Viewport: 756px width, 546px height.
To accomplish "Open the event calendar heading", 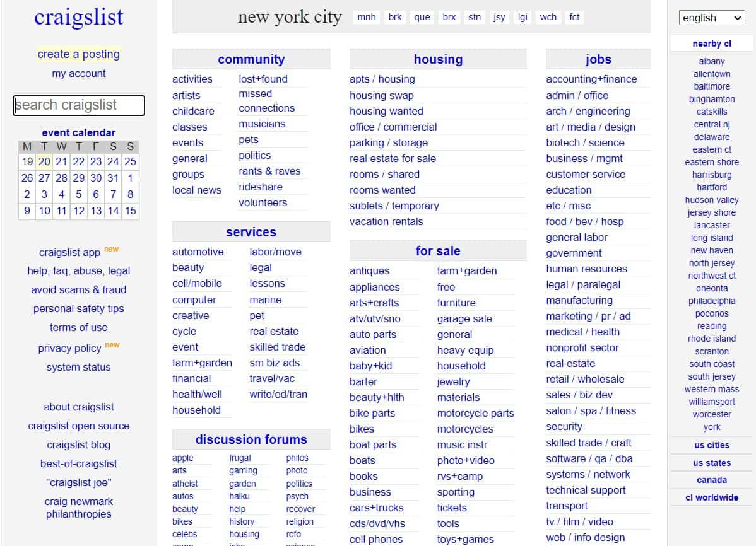I will tap(79, 132).
